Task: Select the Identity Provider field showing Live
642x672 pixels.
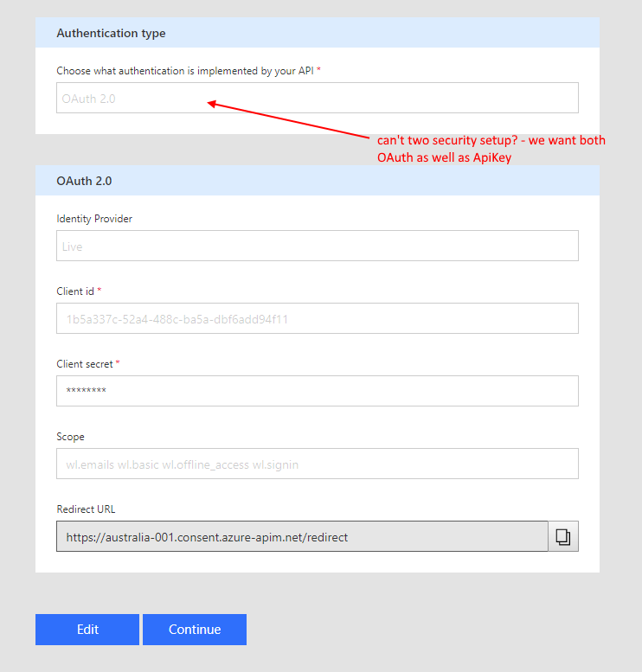Action: pos(317,246)
